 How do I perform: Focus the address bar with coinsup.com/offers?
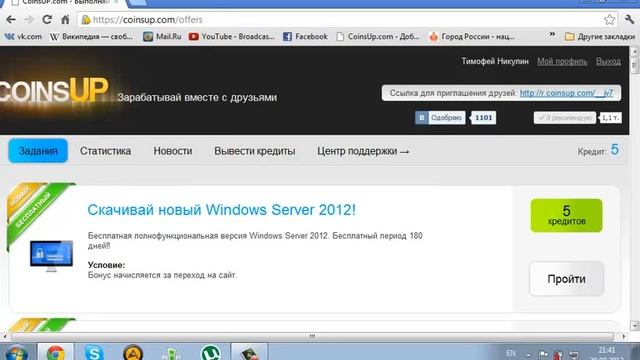point(347,20)
